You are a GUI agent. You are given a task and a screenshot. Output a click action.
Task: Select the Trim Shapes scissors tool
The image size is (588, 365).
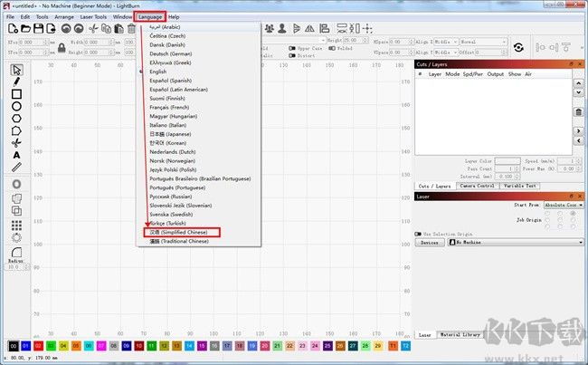coord(16,143)
